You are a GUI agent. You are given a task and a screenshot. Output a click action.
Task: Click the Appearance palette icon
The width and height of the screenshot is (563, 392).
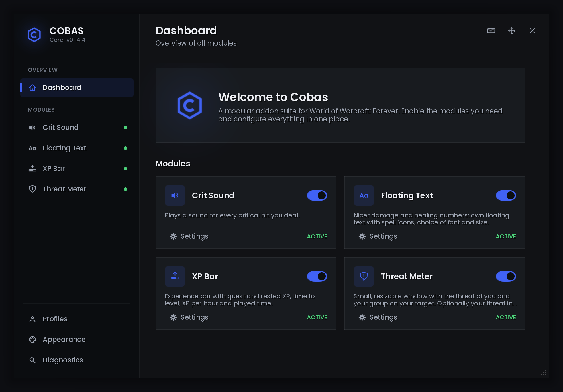click(x=32, y=340)
